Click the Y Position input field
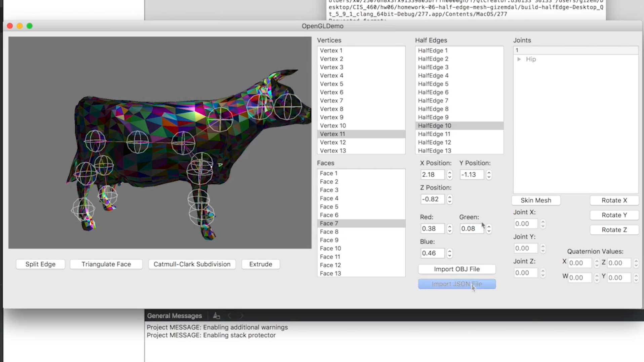 pyautogui.click(x=472, y=175)
